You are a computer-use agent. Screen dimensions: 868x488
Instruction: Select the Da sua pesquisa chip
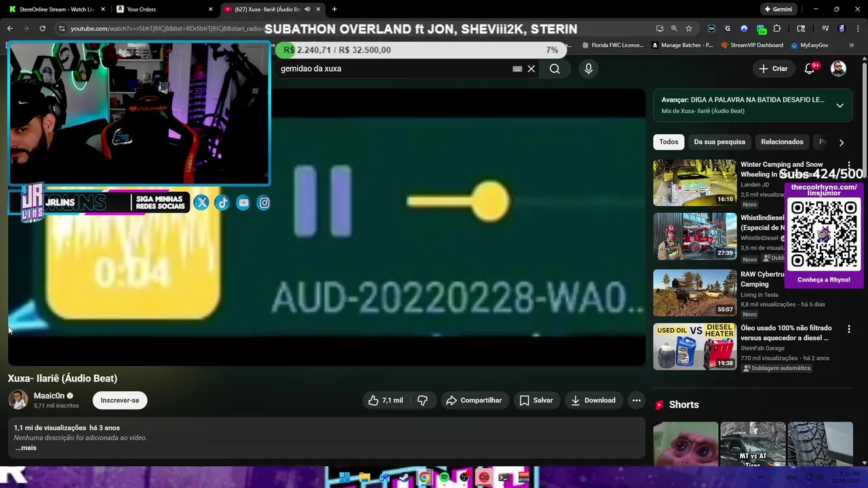(x=719, y=142)
